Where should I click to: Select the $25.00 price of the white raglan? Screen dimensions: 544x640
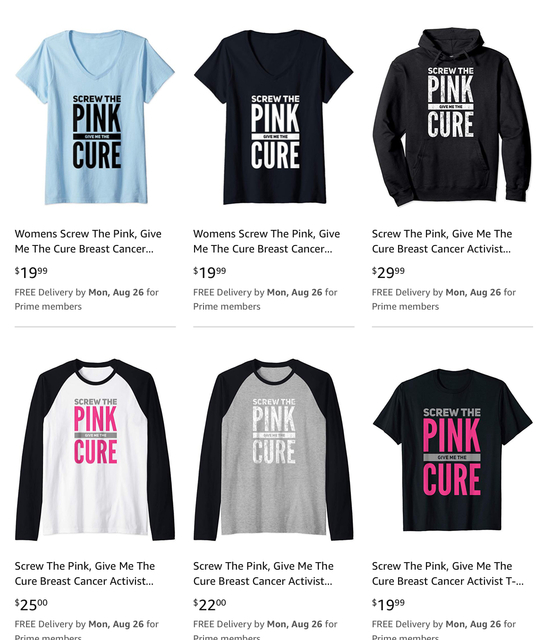tap(31, 604)
